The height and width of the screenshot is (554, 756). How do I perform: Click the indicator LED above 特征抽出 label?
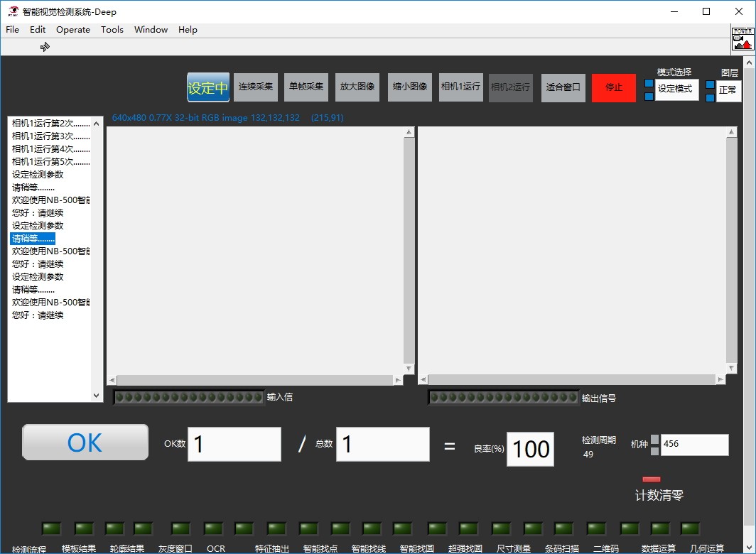coord(276,528)
